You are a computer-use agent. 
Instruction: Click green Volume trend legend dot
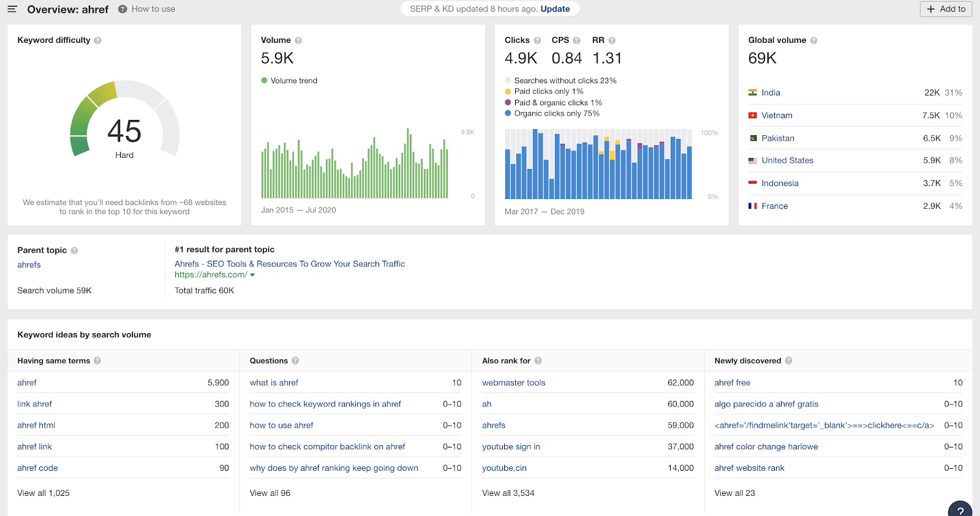[264, 80]
